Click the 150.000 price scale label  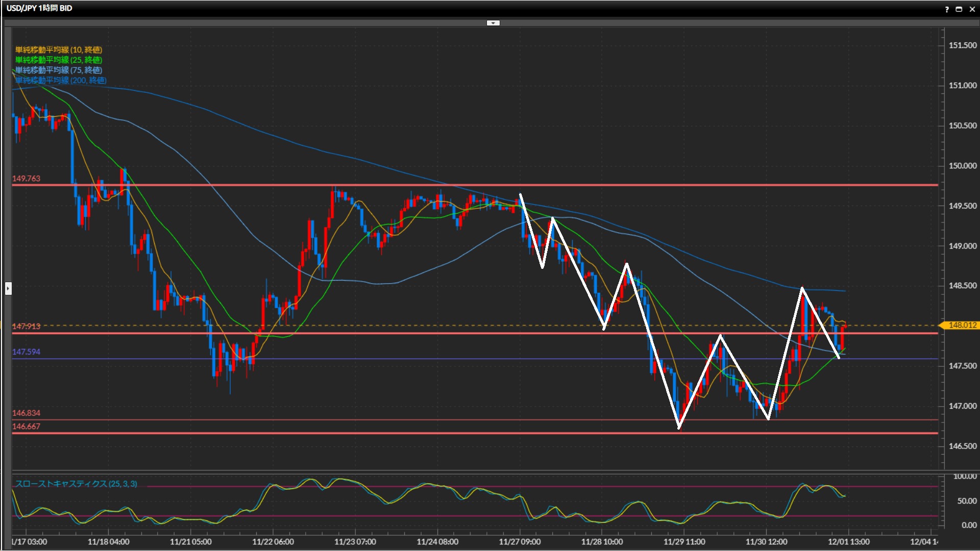962,166
